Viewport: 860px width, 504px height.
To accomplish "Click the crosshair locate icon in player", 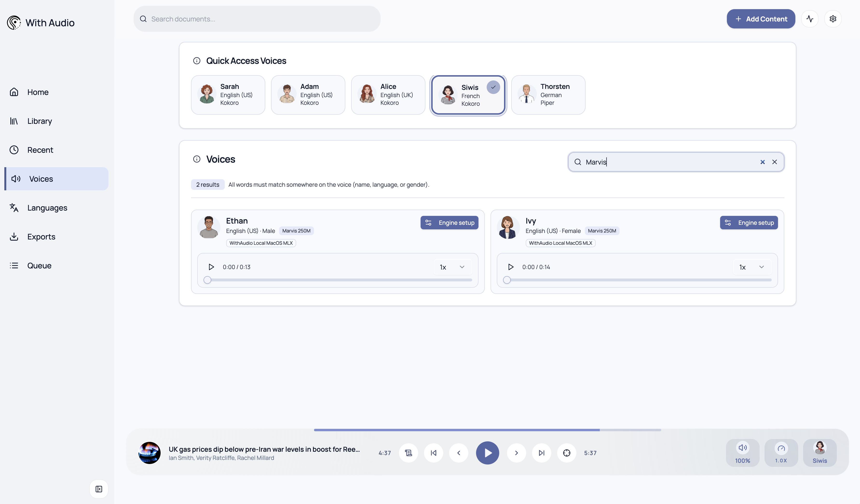I will (567, 453).
